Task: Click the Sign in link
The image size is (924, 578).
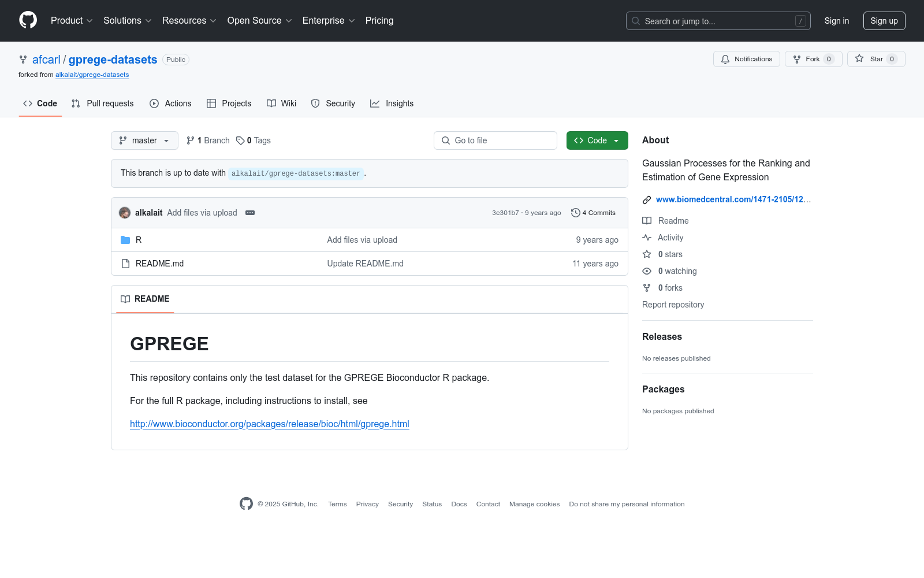Action: (837, 21)
